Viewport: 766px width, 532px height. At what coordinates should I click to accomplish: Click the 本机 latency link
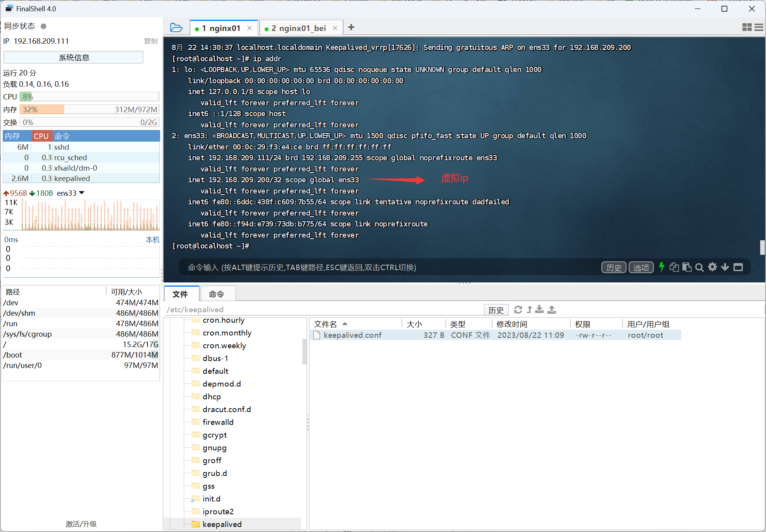(152, 239)
